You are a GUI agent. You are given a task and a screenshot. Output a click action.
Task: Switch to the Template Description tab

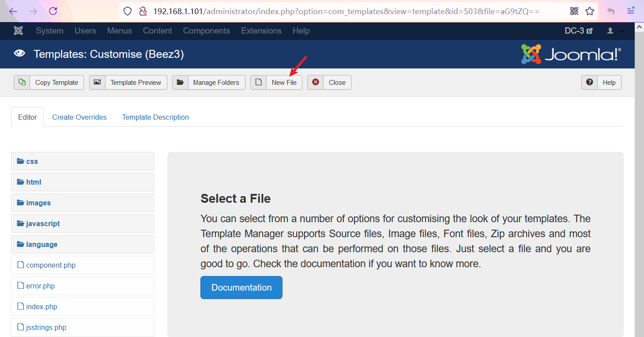click(155, 117)
